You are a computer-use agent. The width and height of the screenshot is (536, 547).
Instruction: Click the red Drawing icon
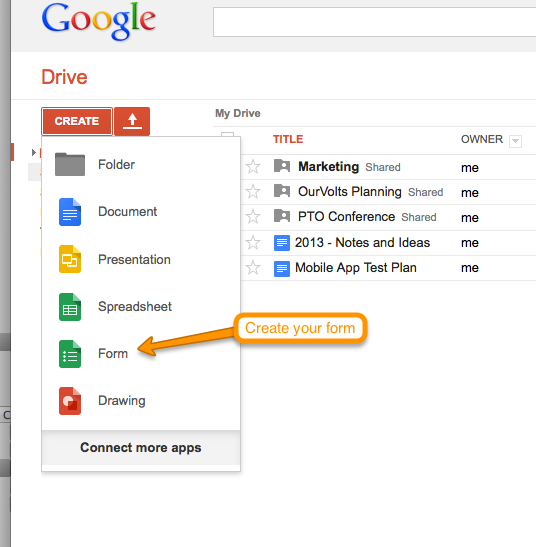(70, 401)
